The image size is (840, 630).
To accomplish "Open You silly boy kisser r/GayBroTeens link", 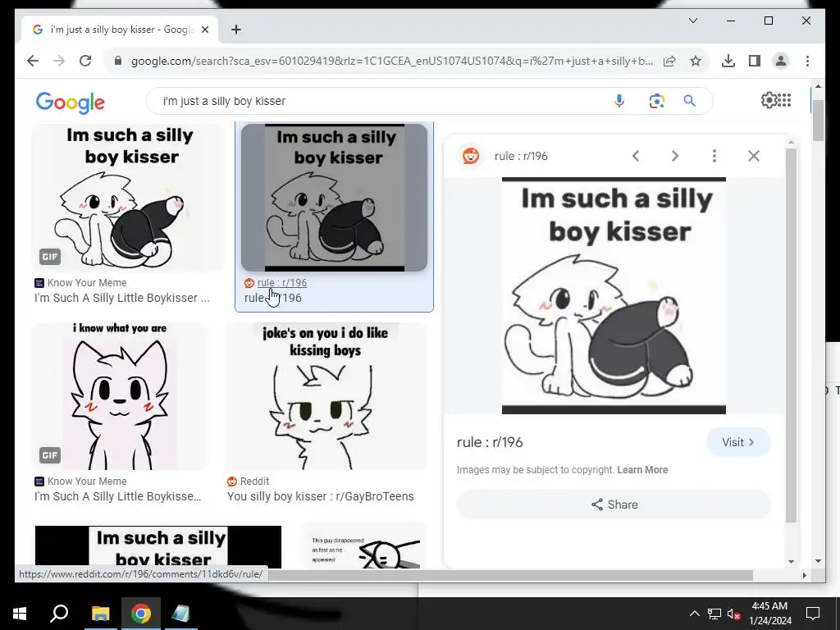I will point(321,496).
